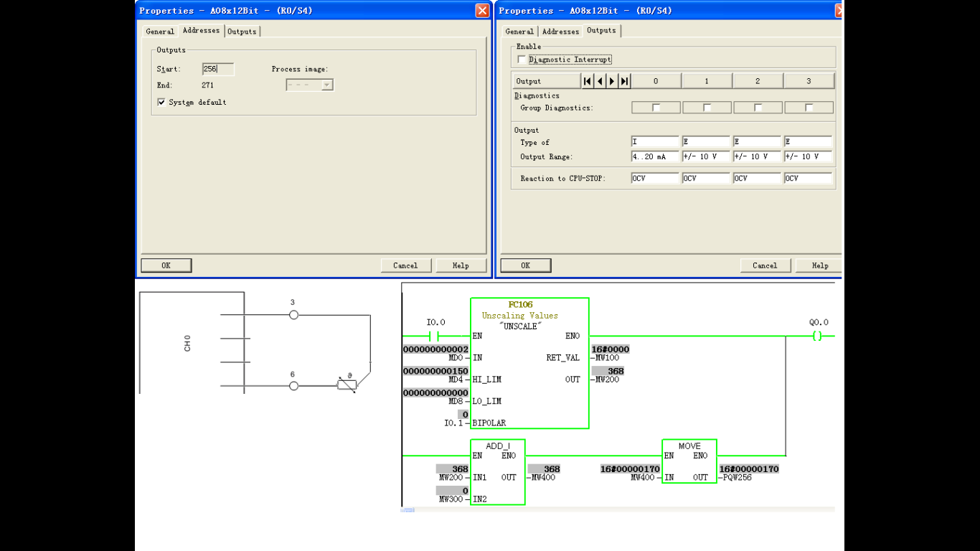Viewport: 980px width, 551px height.
Task: Jump to first output channel group icon
Action: 588,81
